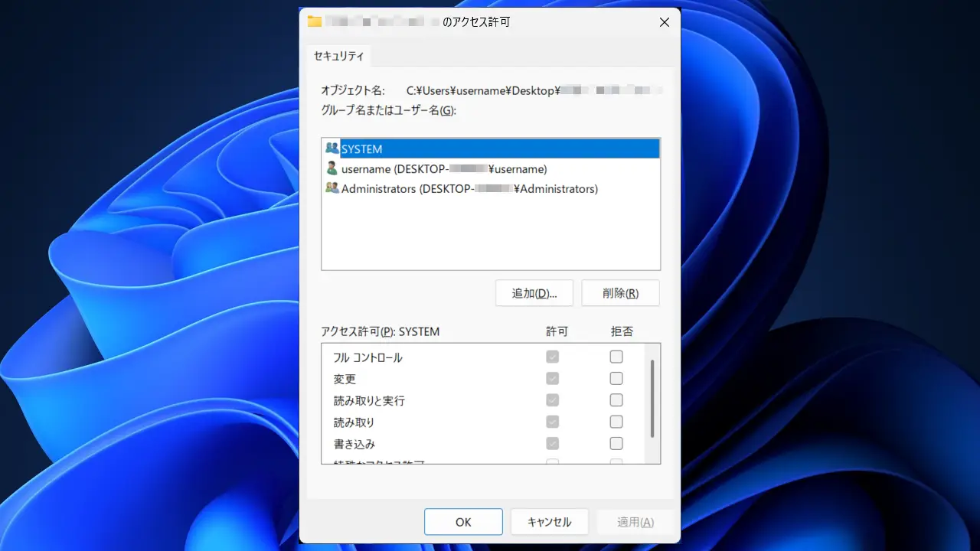Image resolution: width=980 pixels, height=551 pixels.
Task: Click the username user account icon
Action: tap(332, 168)
